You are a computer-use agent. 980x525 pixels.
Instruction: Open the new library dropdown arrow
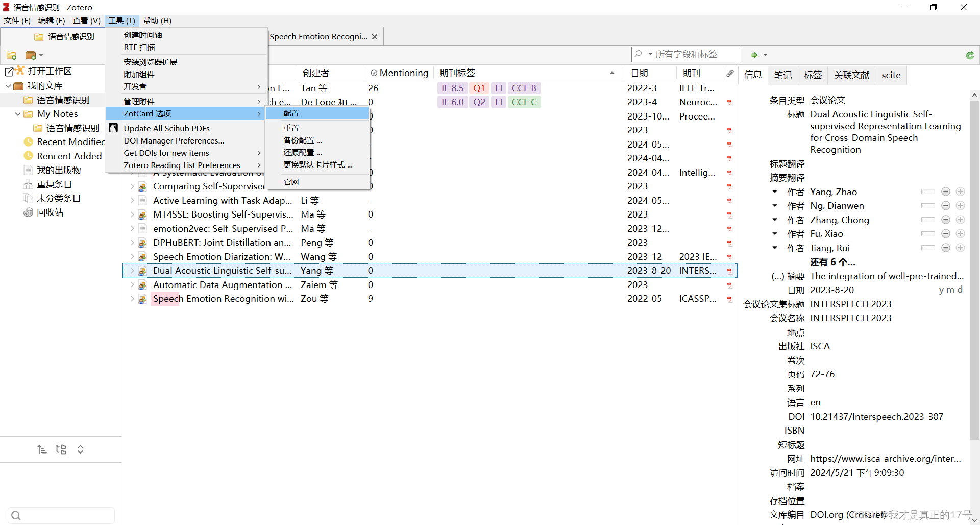(x=41, y=55)
